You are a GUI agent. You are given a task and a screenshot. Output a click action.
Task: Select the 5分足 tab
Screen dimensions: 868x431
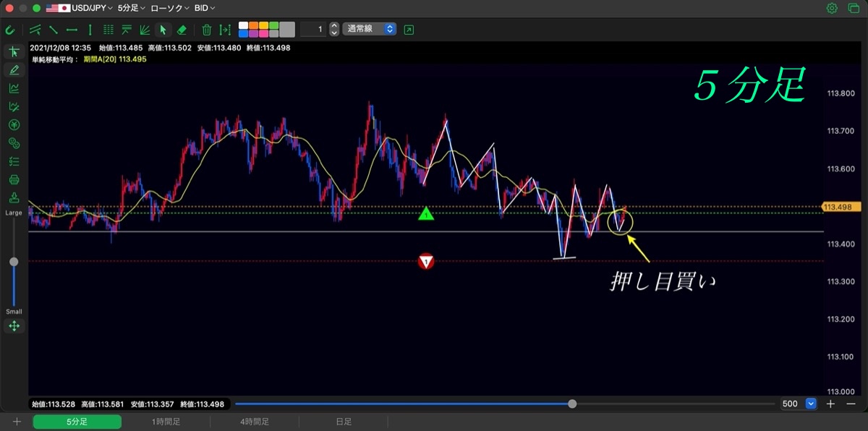click(x=77, y=422)
